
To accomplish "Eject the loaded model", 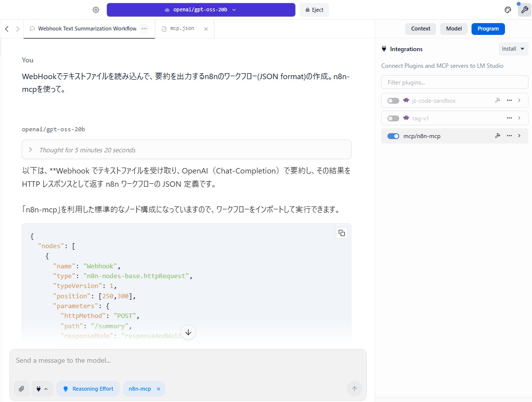I will click(x=314, y=10).
